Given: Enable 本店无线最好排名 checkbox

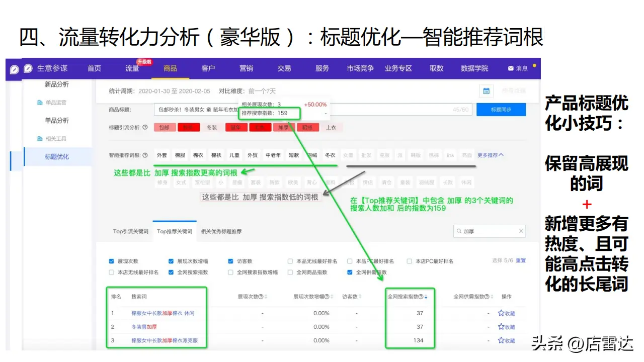Looking at the screenshot, I should [112, 272].
